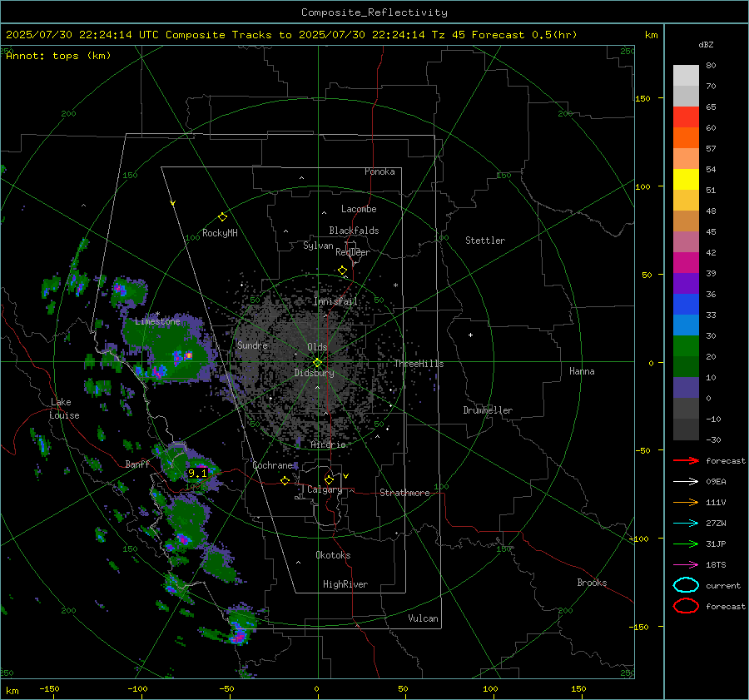Screen dimensions: 749x700
Task: Click the Sylvan label
Action: [x=318, y=246]
